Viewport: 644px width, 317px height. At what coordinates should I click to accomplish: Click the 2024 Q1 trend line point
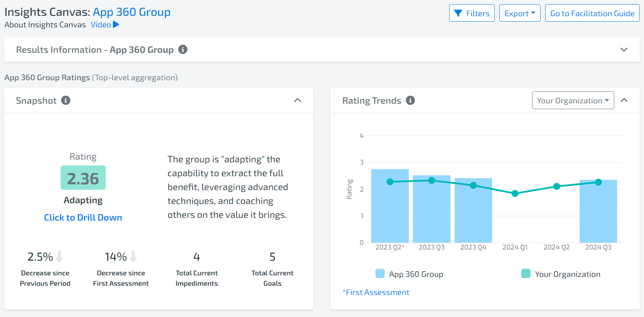point(515,194)
